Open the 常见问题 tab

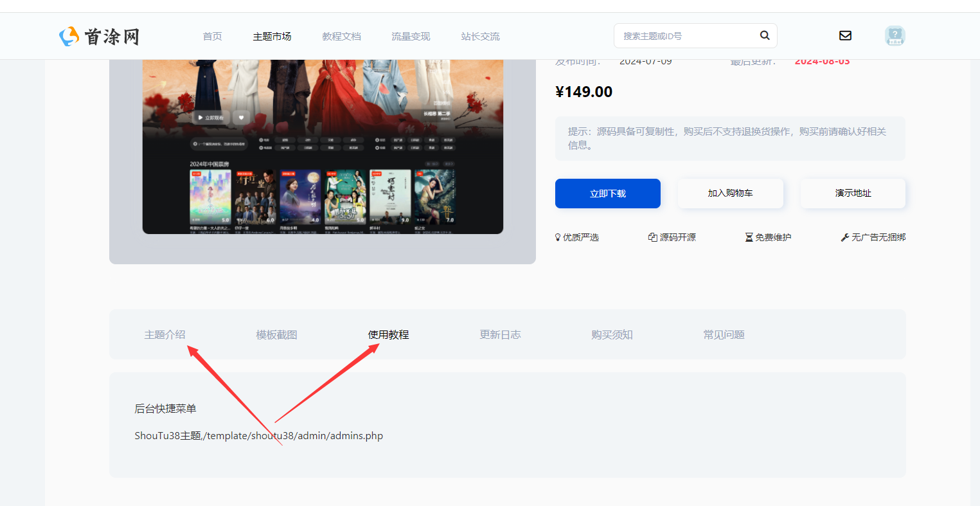724,334
